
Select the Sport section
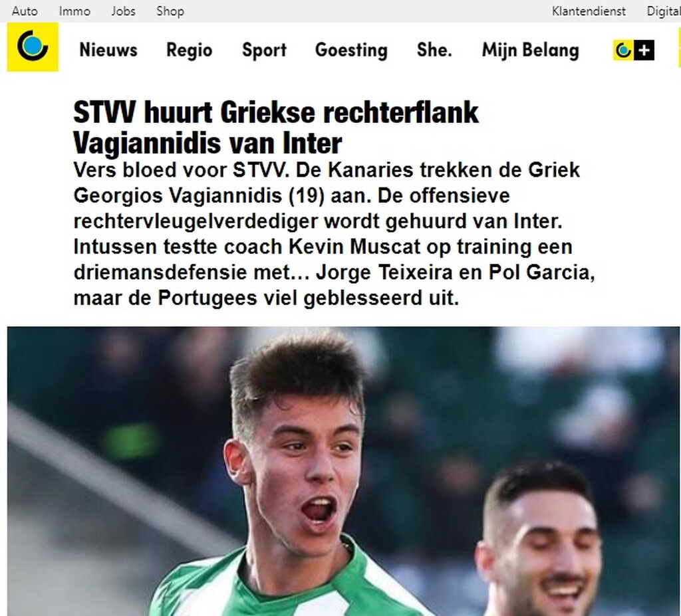click(264, 51)
